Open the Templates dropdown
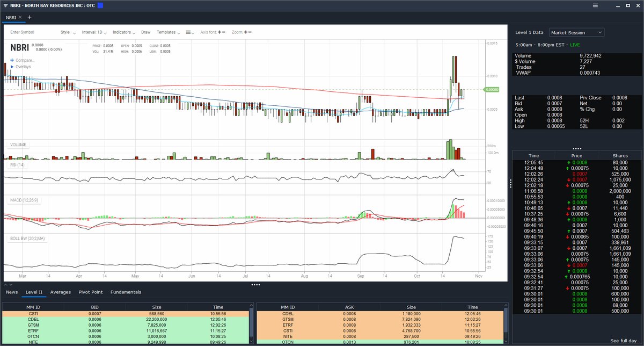The width and height of the screenshot is (644, 346). coord(168,32)
